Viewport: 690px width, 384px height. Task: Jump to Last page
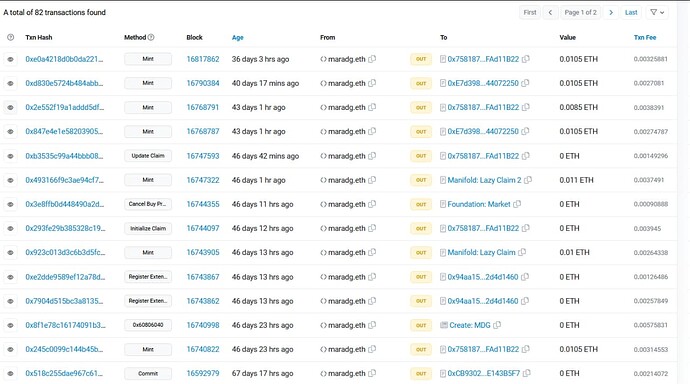click(x=631, y=12)
